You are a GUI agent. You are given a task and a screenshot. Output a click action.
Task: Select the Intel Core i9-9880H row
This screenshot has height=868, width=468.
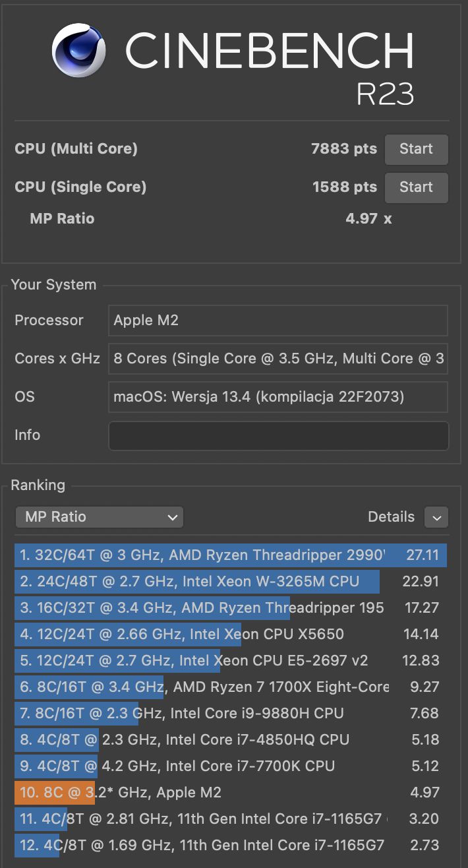(231, 713)
